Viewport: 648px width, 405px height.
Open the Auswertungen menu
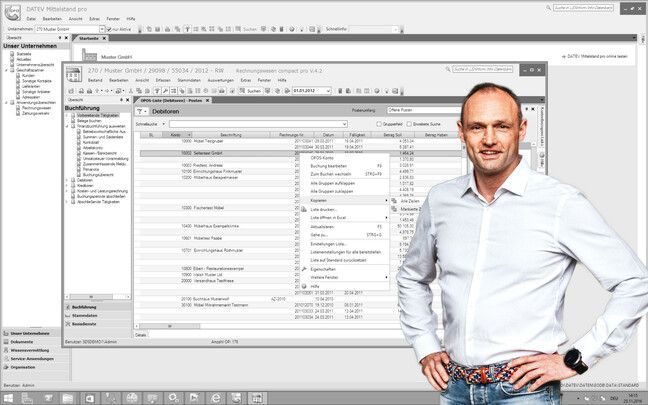(220, 80)
